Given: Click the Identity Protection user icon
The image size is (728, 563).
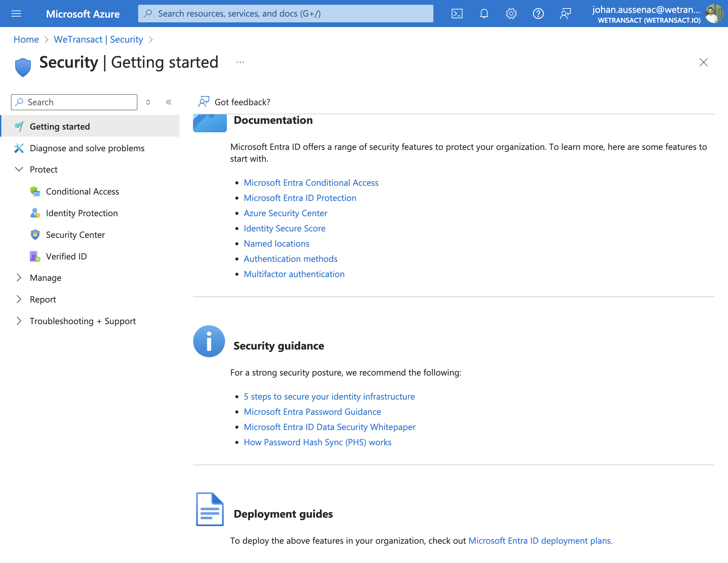Looking at the screenshot, I should pos(35,213).
